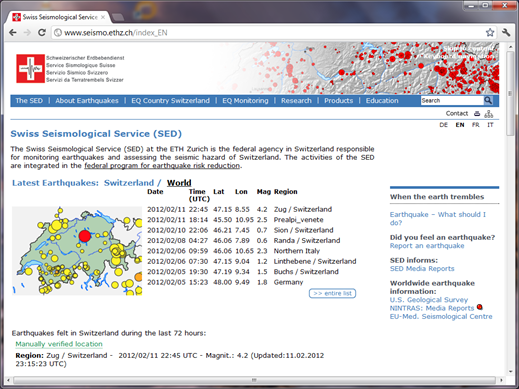The height and width of the screenshot is (389, 519).
Task: Open NINTRAS: Media Reports link
Action: coord(432,308)
